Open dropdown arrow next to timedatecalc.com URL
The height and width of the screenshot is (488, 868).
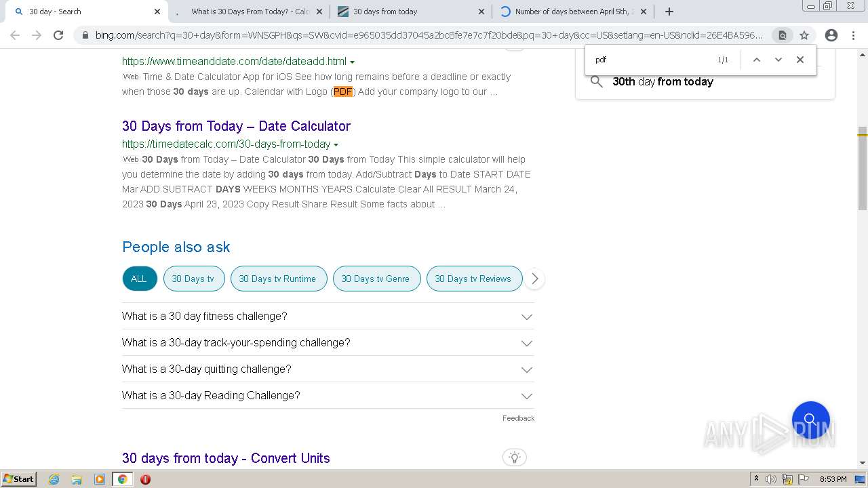click(336, 145)
